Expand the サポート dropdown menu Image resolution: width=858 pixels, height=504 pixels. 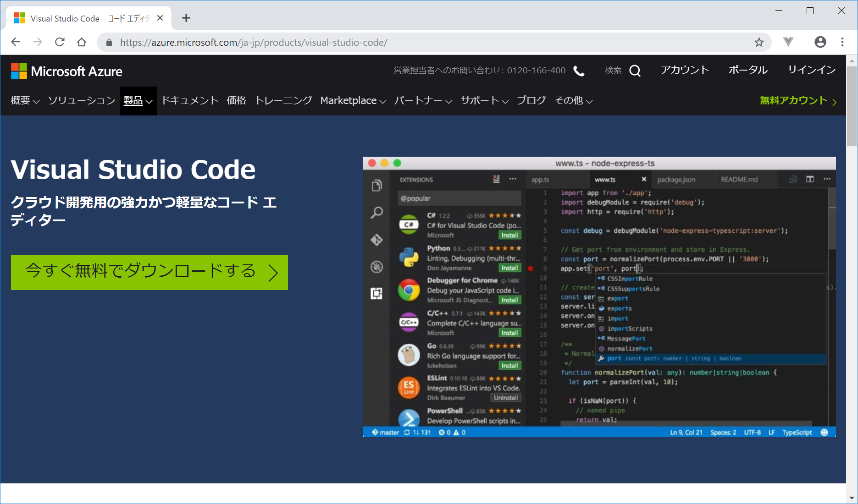[484, 101]
